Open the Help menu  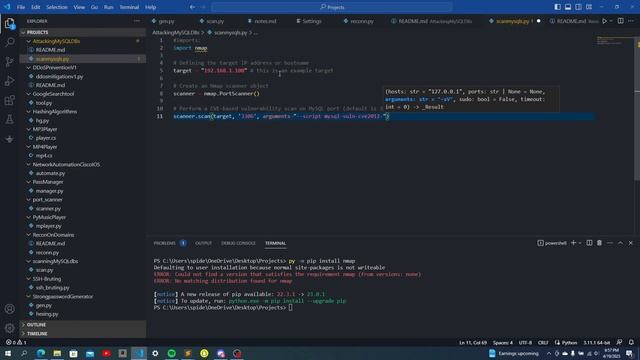point(151,7)
